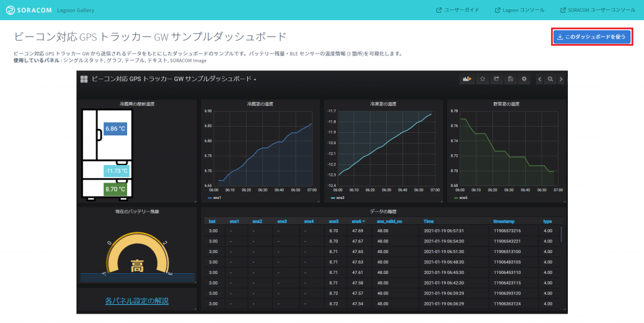Open the ユーザーガイド link

click(458, 10)
